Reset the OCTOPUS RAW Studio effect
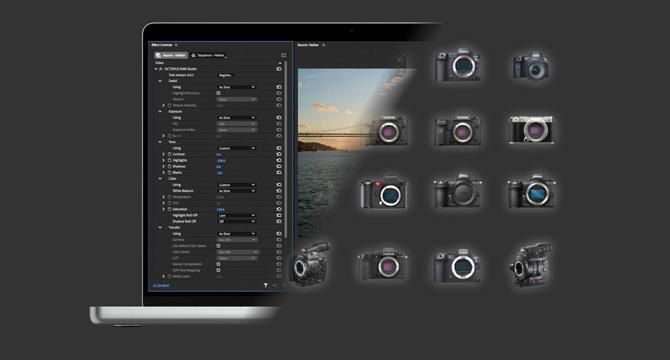 279,69
